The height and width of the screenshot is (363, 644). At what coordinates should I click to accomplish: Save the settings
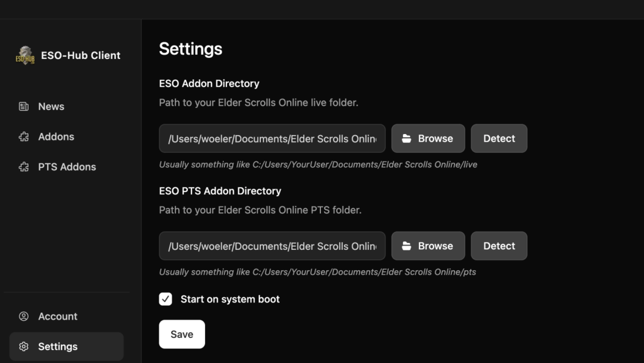182,334
